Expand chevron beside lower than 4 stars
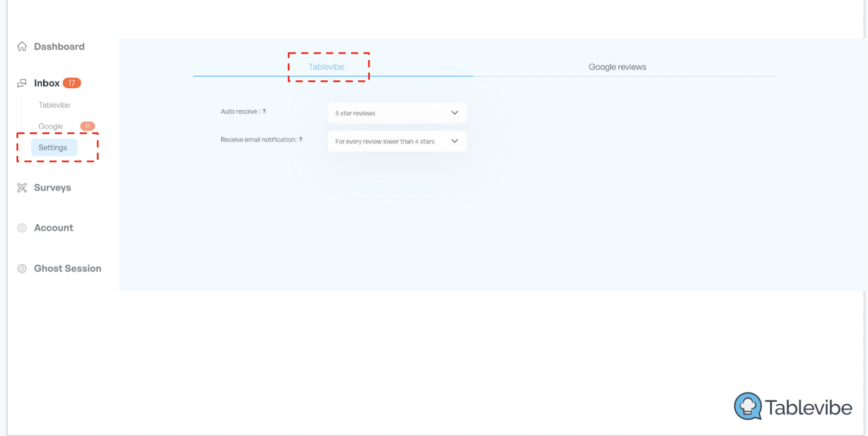This screenshot has height=436, width=868. tap(455, 141)
